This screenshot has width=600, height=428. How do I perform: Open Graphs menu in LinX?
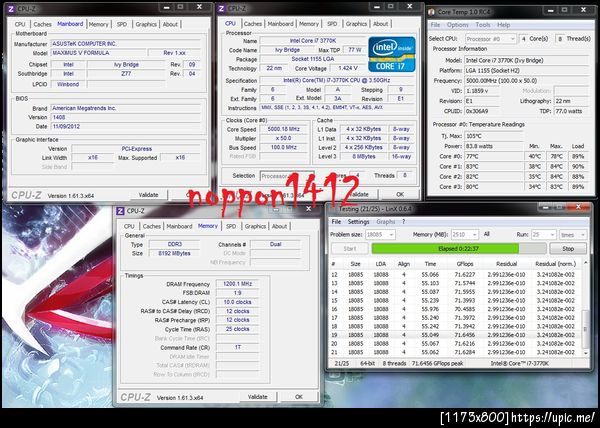385,222
